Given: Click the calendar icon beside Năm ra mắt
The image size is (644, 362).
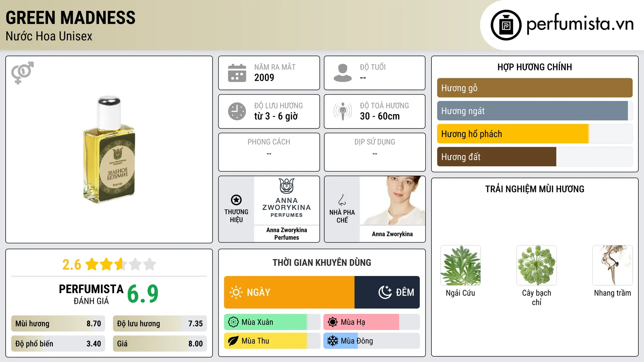Looking at the screenshot, I should click(237, 73).
